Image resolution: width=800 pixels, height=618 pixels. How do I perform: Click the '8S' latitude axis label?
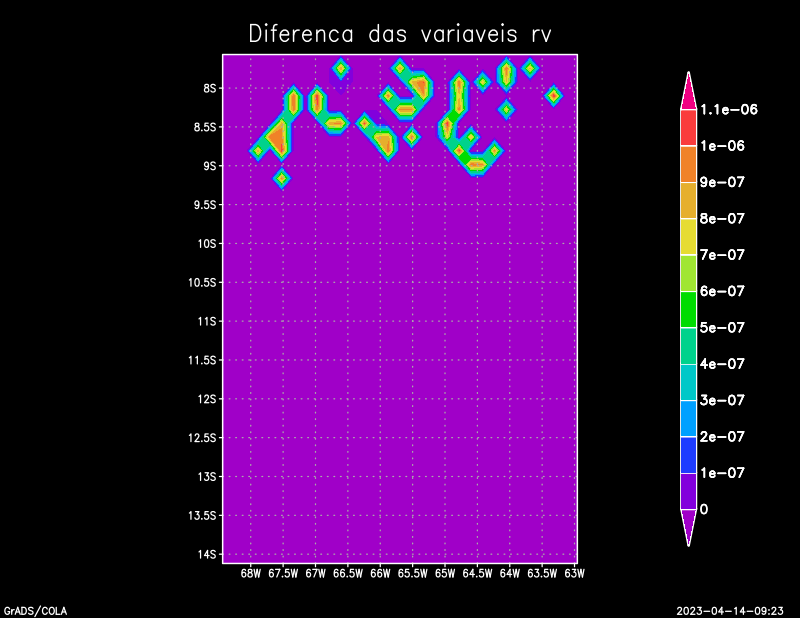(210, 88)
